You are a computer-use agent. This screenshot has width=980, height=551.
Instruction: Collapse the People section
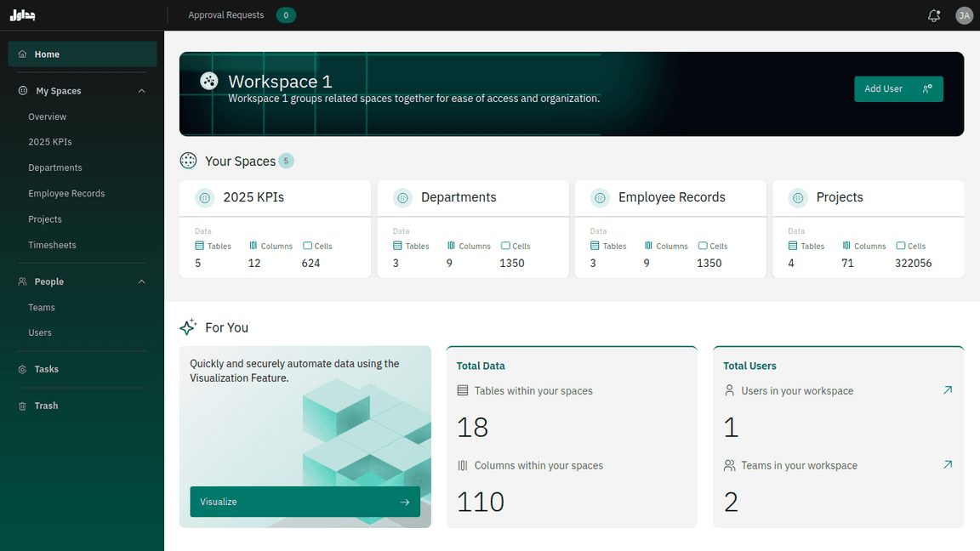point(141,281)
